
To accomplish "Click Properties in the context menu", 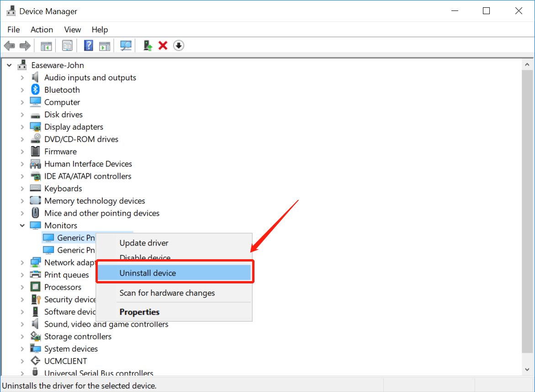I will [x=139, y=312].
